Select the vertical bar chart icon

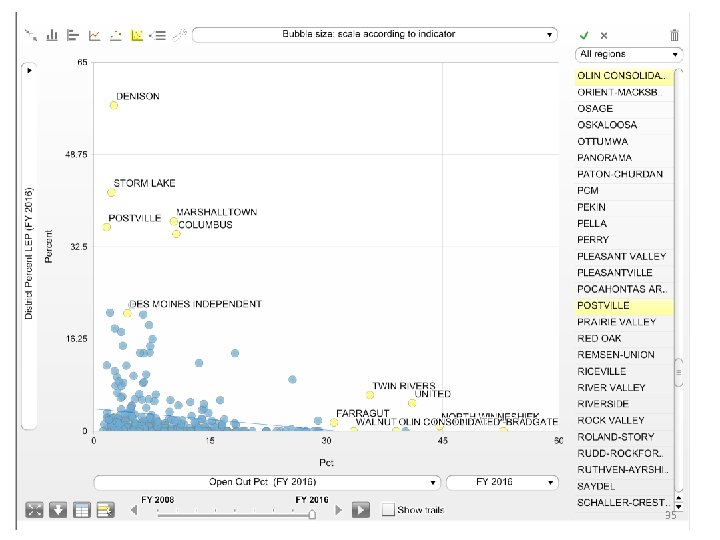(x=51, y=35)
